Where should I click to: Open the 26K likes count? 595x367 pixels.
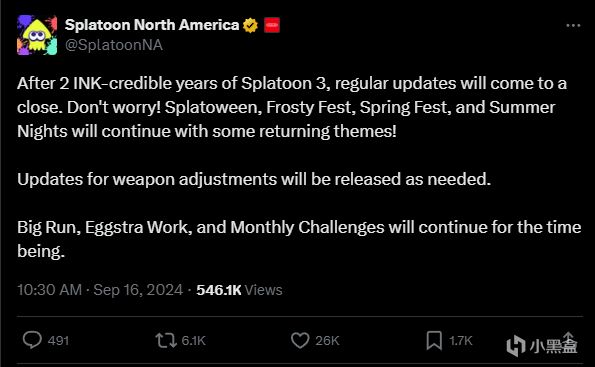click(327, 340)
